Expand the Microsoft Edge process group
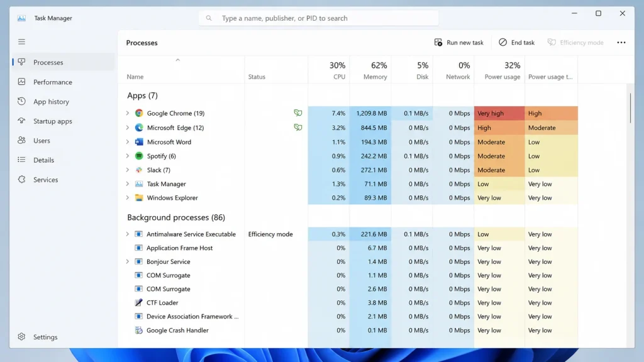The image size is (644, 362). (x=127, y=127)
